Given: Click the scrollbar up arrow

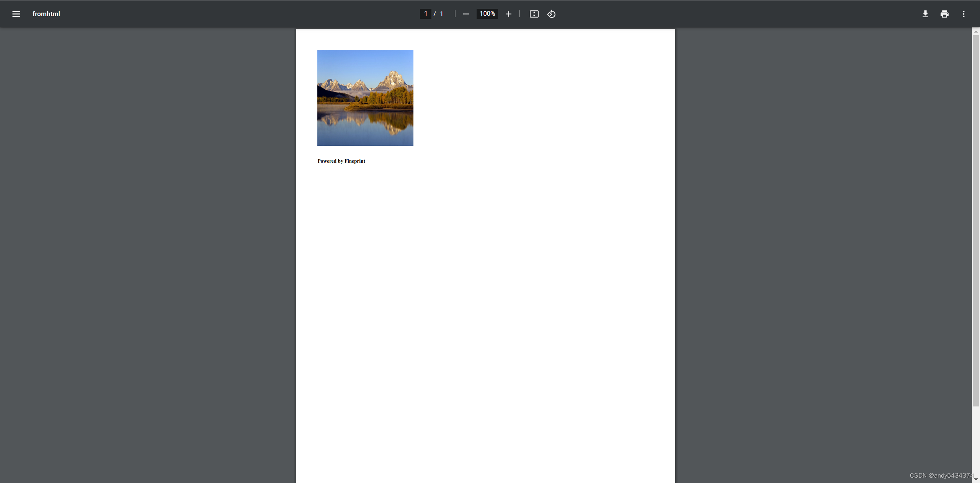Looking at the screenshot, I should point(976,31).
